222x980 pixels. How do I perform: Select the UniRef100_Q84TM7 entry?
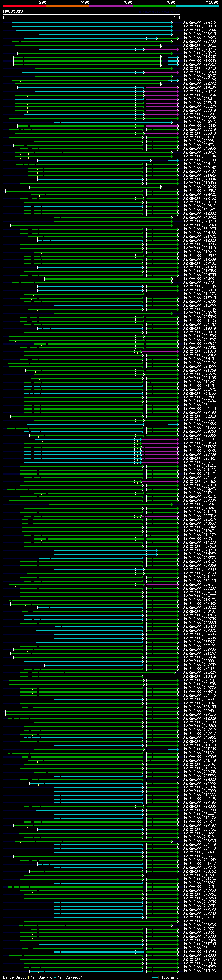point(199,324)
